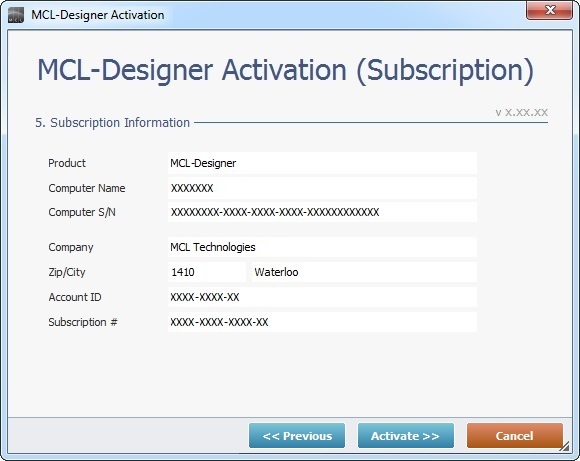
Task: Cancel the activation wizard
Action: (515, 435)
